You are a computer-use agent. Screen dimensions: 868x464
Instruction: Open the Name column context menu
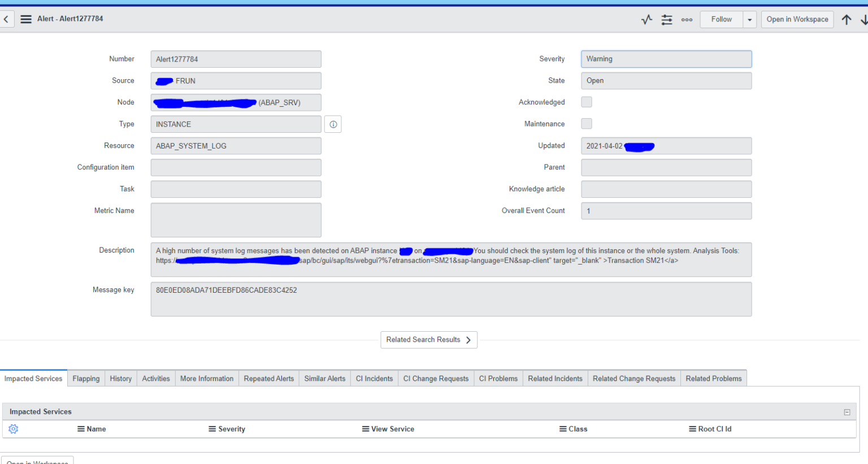tap(80, 429)
